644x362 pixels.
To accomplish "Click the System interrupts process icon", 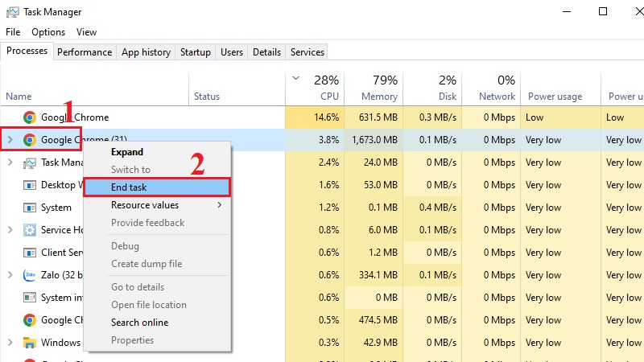I will click(29, 297).
